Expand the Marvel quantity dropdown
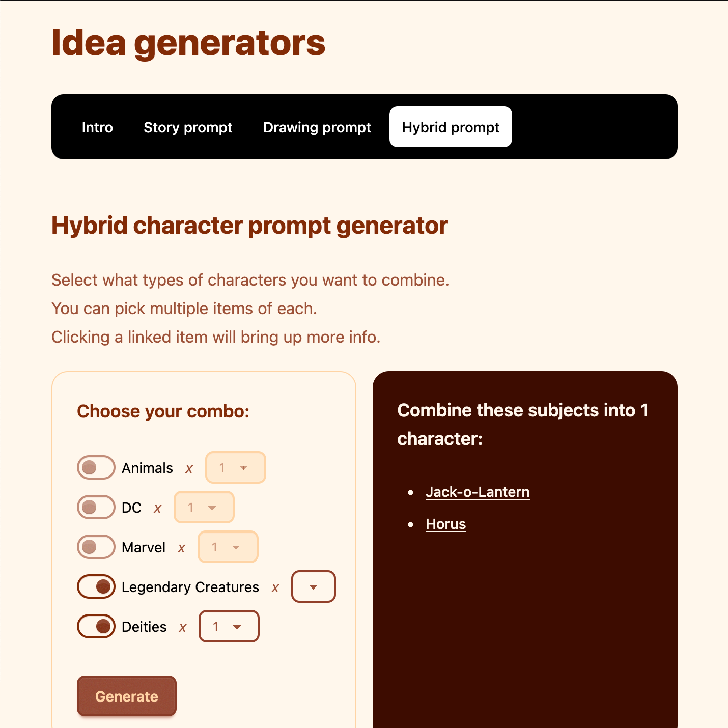Viewport: 728px width, 728px height. [x=228, y=547]
